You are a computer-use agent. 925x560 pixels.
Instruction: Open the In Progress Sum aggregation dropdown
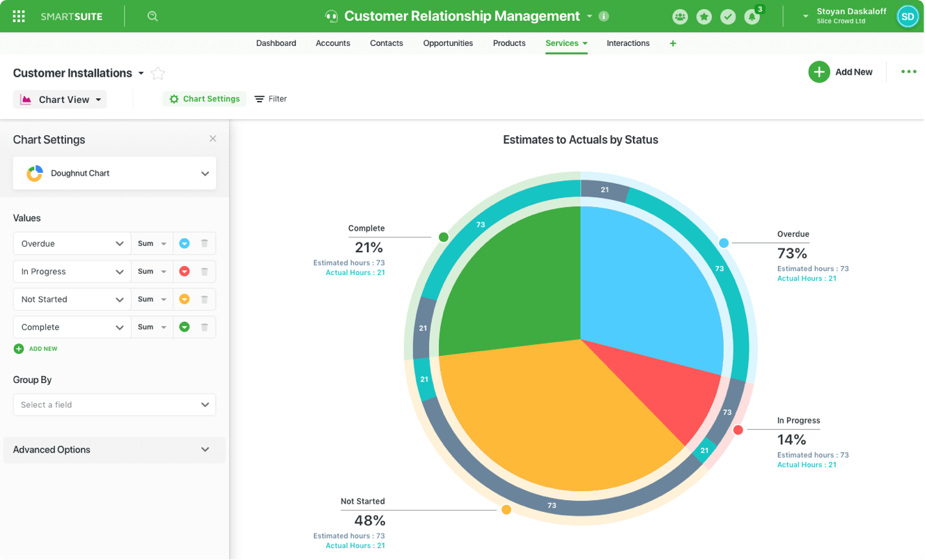click(152, 272)
